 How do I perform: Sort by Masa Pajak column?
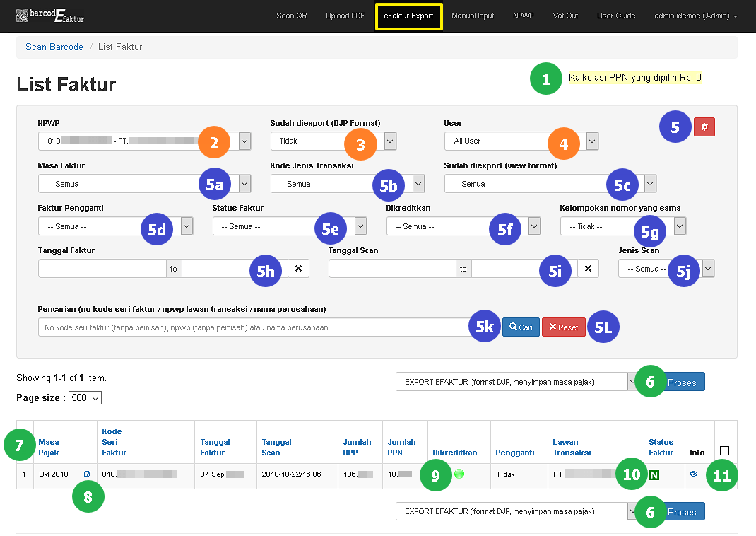tap(49, 447)
